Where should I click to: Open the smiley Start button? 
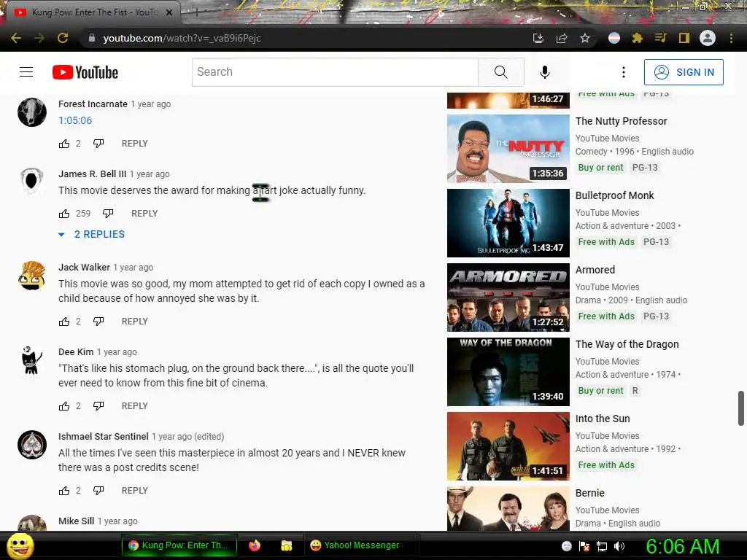(20, 545)
